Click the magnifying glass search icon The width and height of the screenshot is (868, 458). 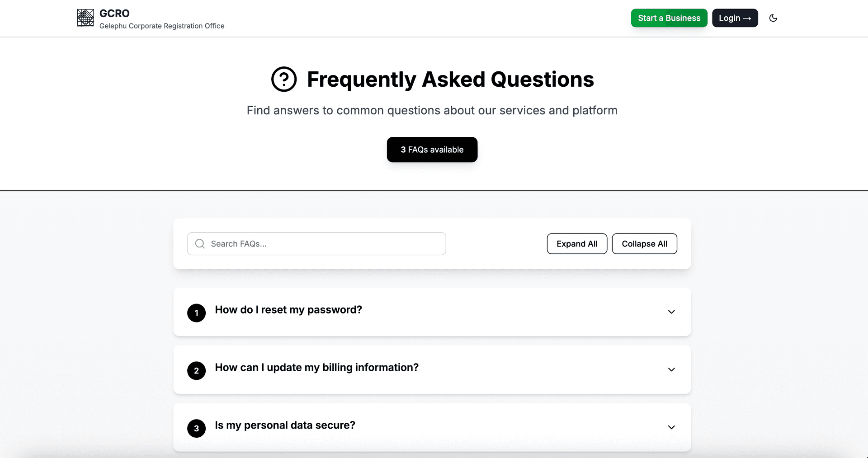[x=199, y=243]
